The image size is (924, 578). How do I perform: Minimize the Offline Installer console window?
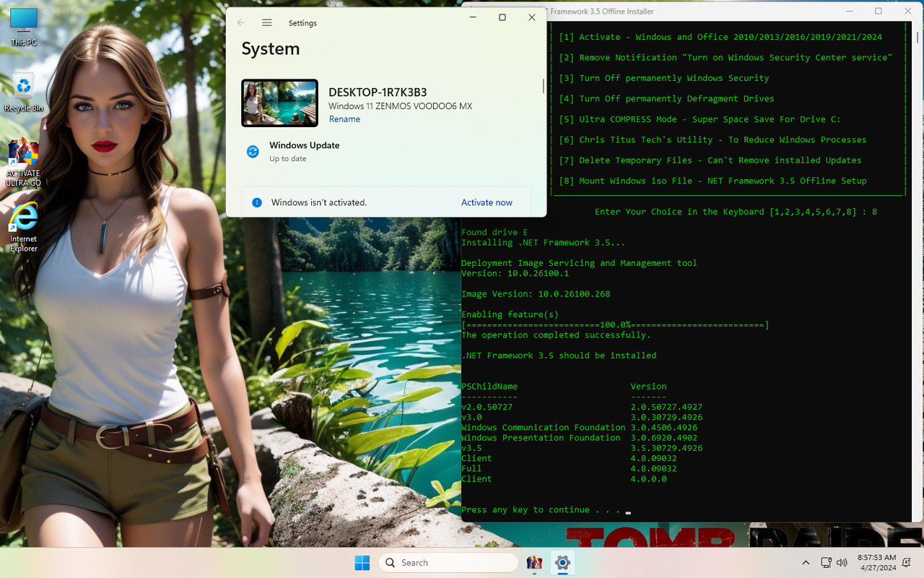point(849,11)
